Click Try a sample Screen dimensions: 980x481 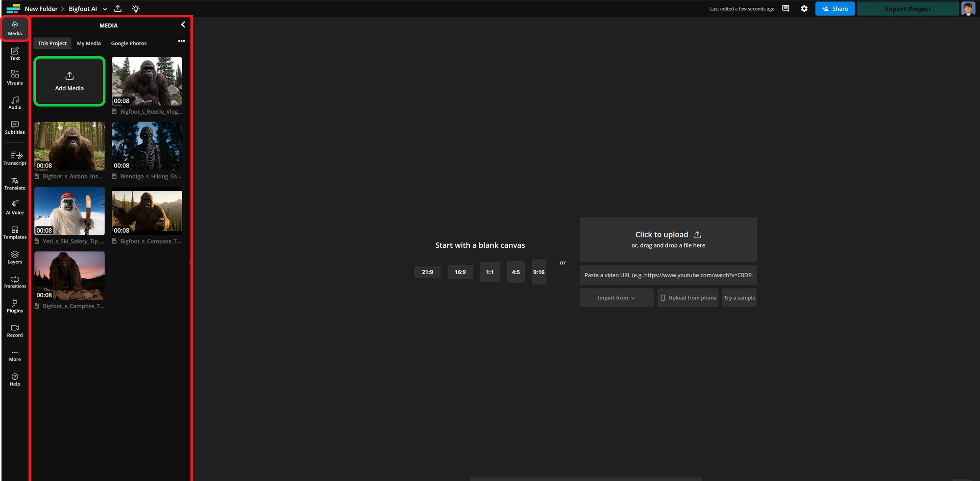coord(739,297)
